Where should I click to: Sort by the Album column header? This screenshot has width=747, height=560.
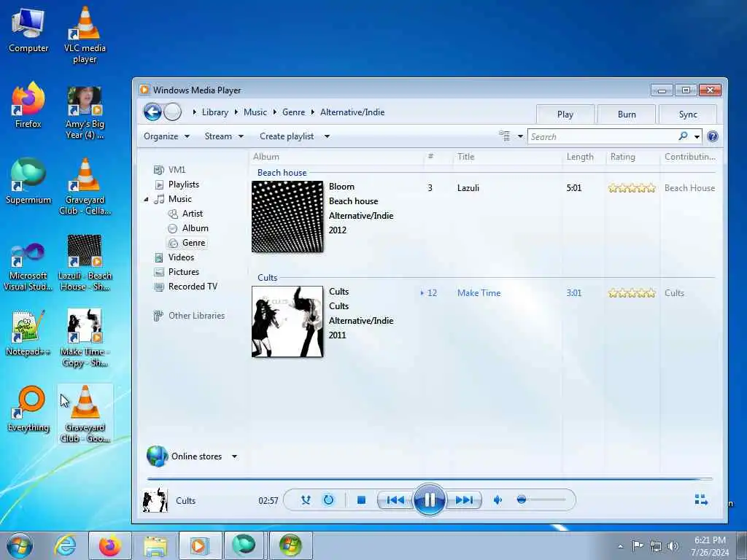click(x=266, y=157)
